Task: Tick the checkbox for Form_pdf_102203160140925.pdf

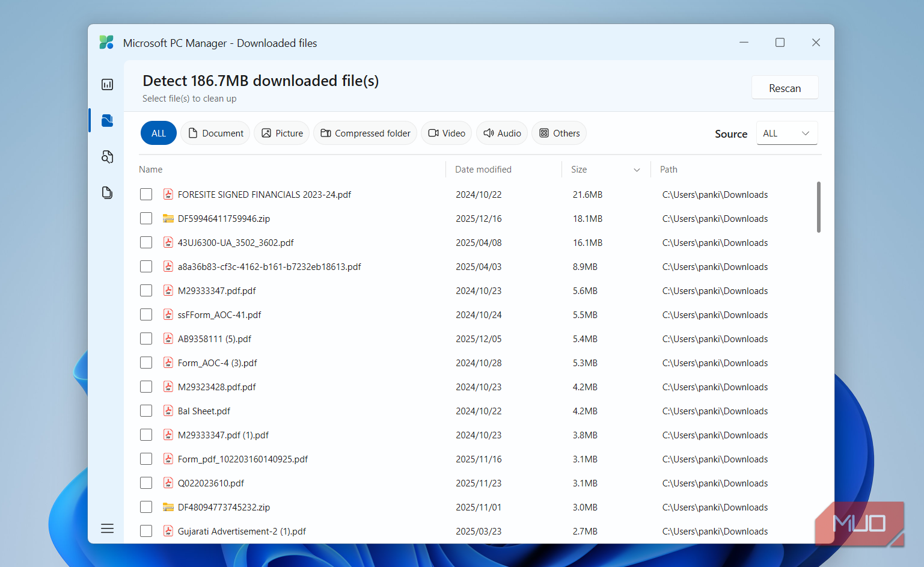Action: tap(146, 459)
